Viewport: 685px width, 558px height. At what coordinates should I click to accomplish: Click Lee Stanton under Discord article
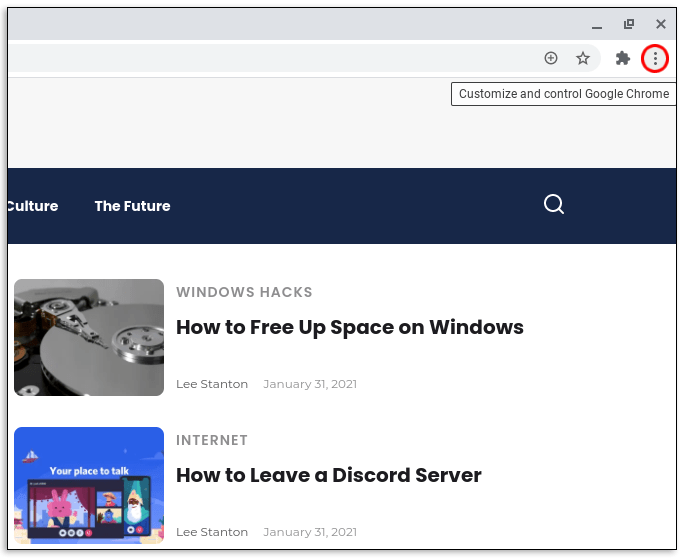pos(212,532)
